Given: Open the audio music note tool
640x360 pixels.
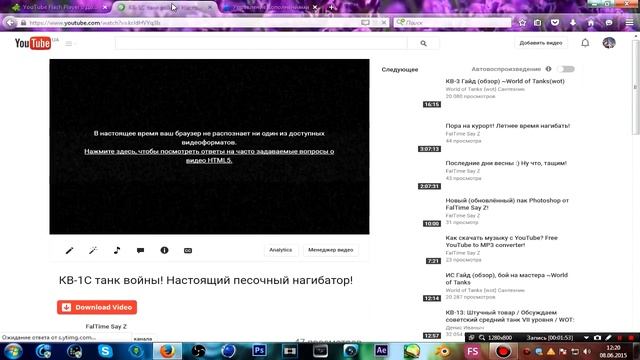Looking at the screenshot, I should (x=117, y=250).
